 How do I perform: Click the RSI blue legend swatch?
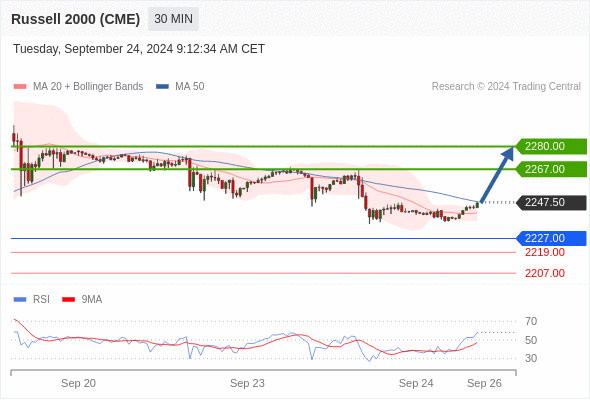point(20,300)
